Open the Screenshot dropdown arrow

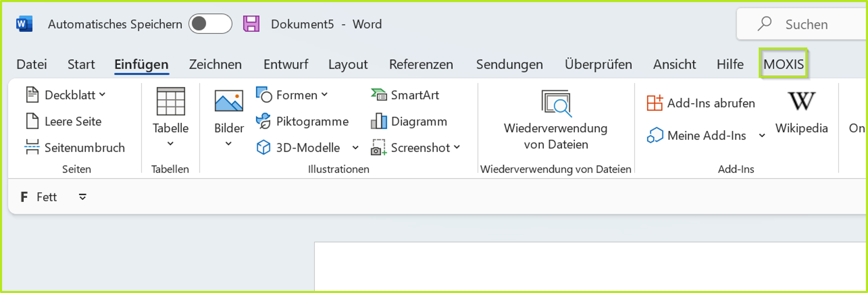[458, 147]
